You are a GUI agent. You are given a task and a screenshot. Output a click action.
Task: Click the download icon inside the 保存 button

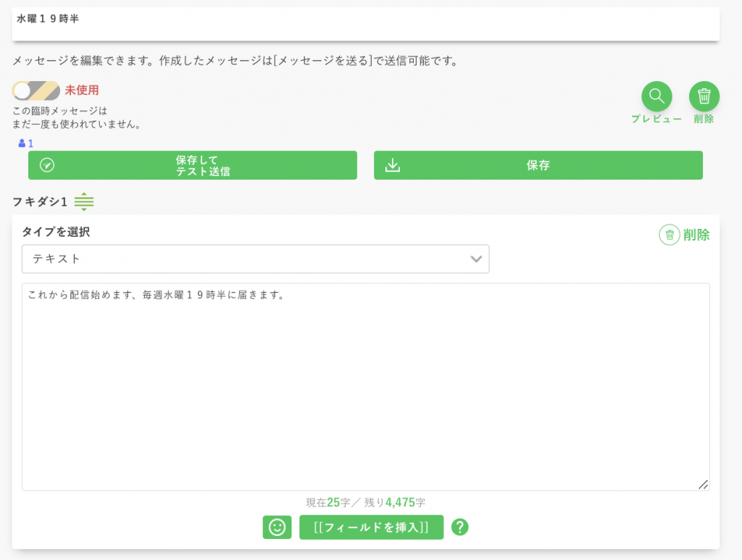[392, 164]
